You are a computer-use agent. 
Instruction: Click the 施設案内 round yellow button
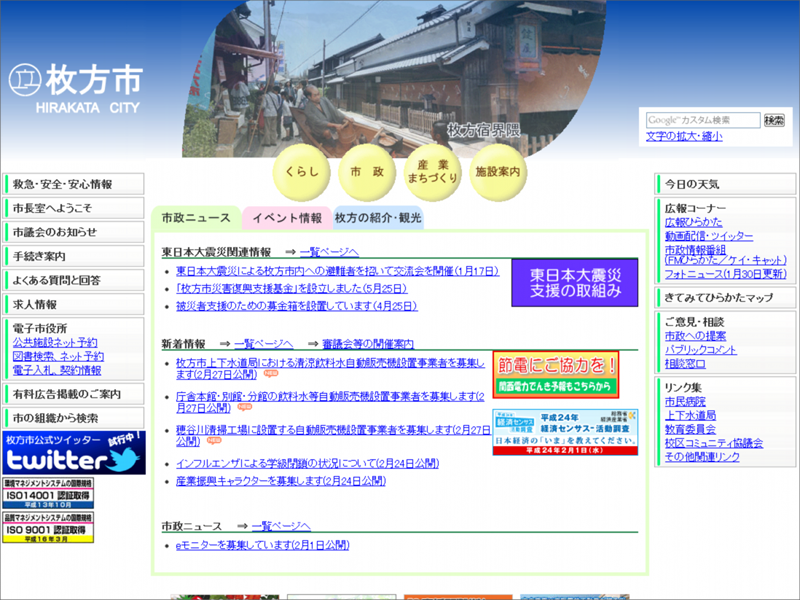tap(497, 172)
